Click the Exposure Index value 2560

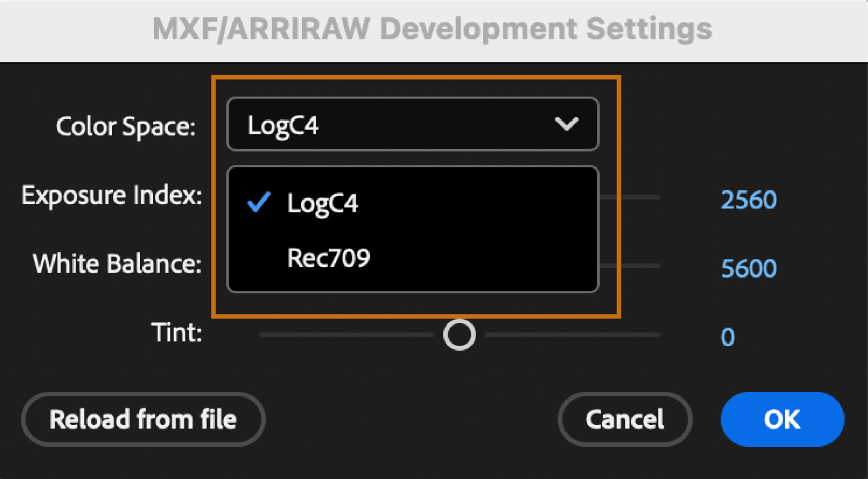tap(748, 199)
